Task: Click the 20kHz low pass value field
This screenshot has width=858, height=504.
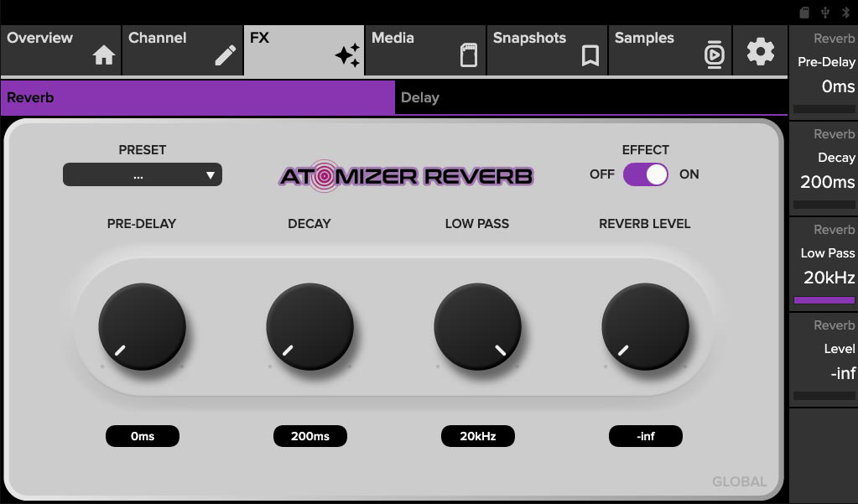Action: tap(477, 436)
